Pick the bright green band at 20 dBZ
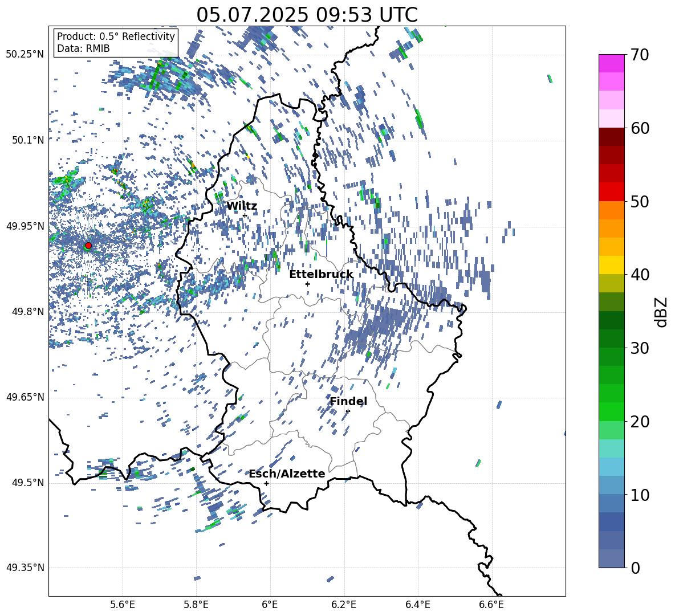 (611, 411)
